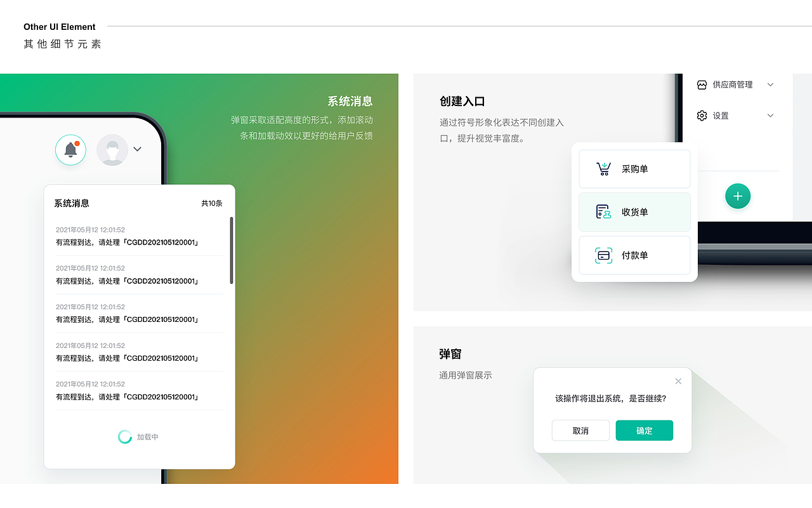
Task: Close the exit confirmation dialog
Action: (678, 381)
